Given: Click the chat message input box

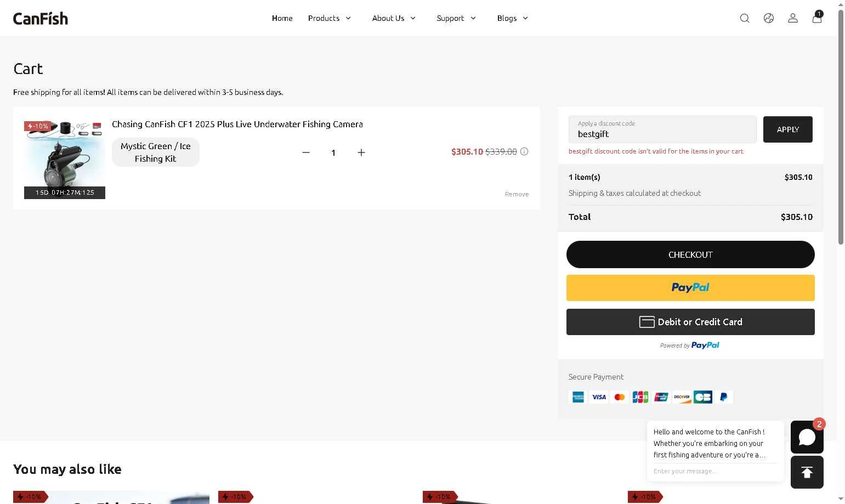Looking at the screenshot, I should point(715,471).
